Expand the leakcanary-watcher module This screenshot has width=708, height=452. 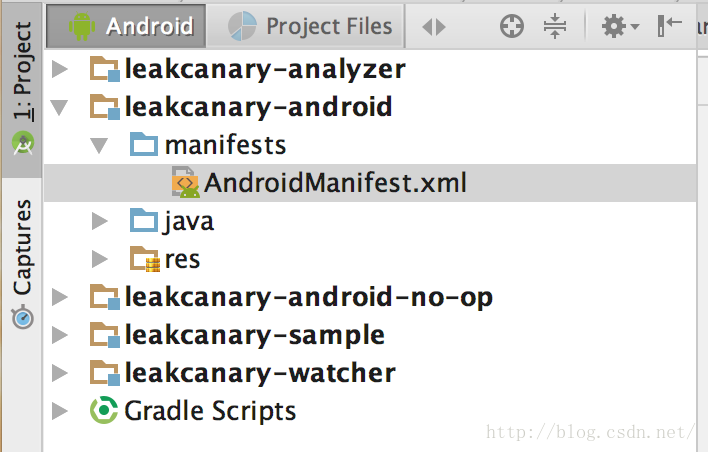tap(61, 373)
